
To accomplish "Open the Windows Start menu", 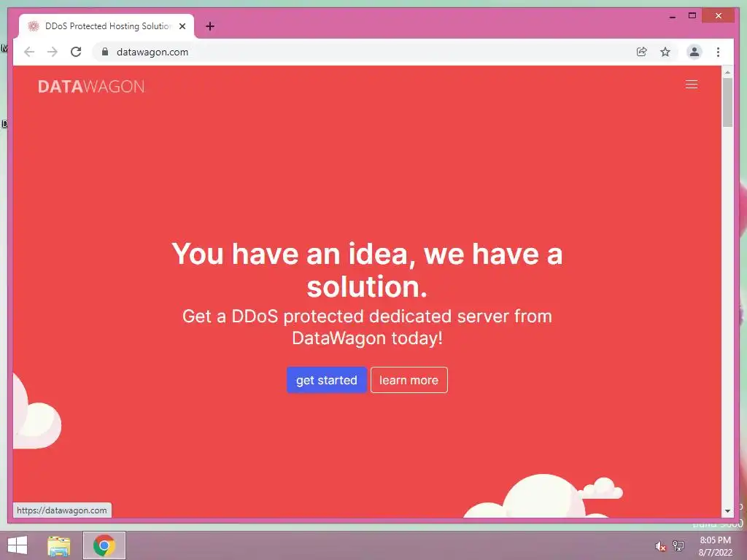I will click(x=18, y=545).
